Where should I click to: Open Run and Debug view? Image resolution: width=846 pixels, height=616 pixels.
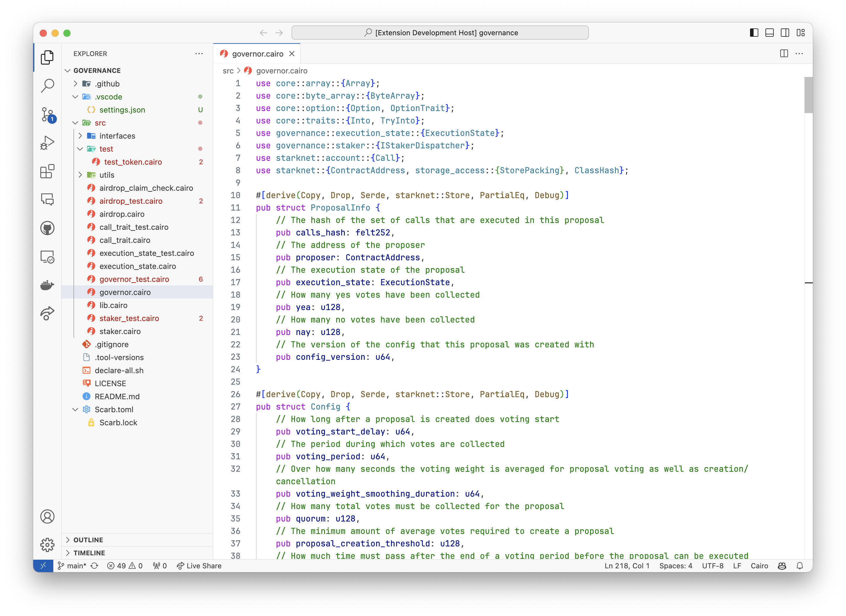click(47, 143)
